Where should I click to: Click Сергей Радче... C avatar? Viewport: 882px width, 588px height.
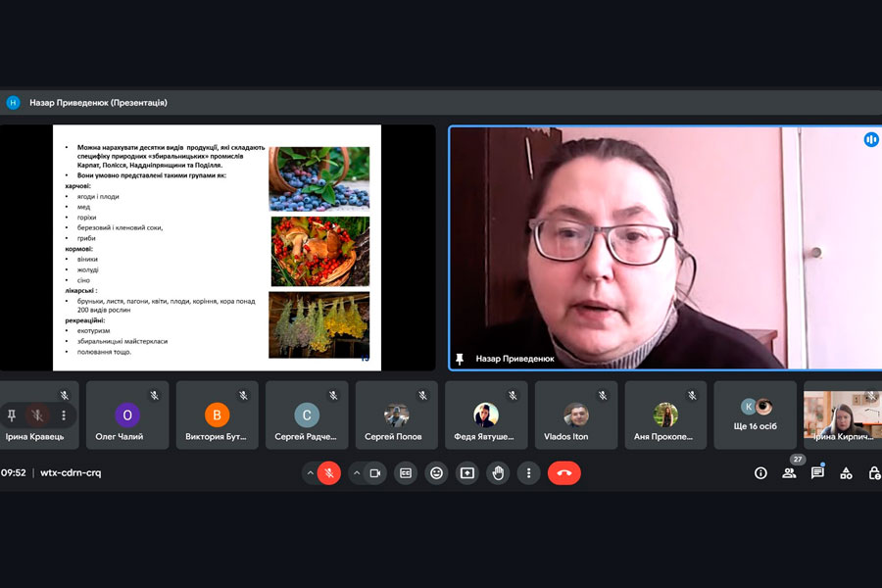click(307, 416)
